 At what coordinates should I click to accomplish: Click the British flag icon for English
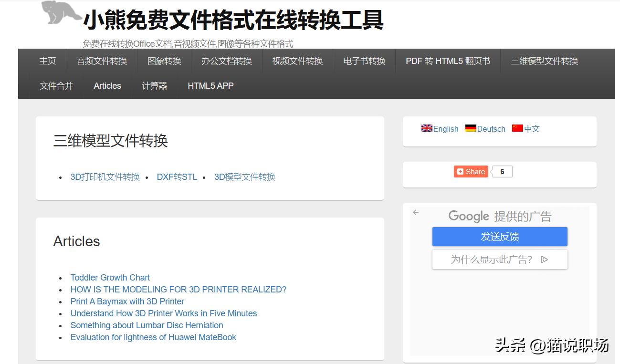coord(426,128)
